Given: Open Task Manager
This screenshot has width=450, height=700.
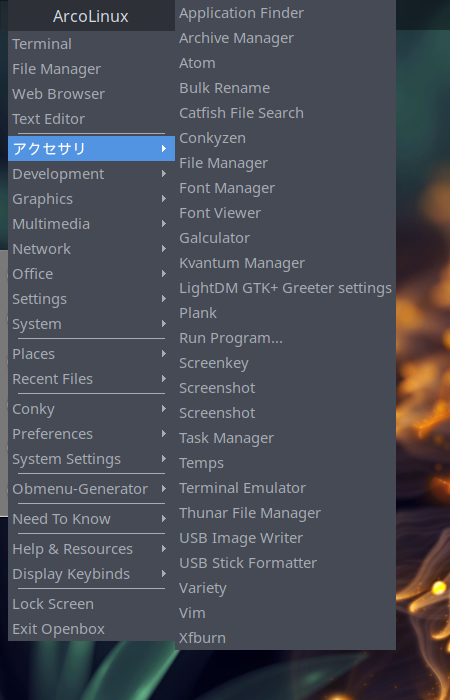Looking at the screenshot, I should tap(285, 438).
